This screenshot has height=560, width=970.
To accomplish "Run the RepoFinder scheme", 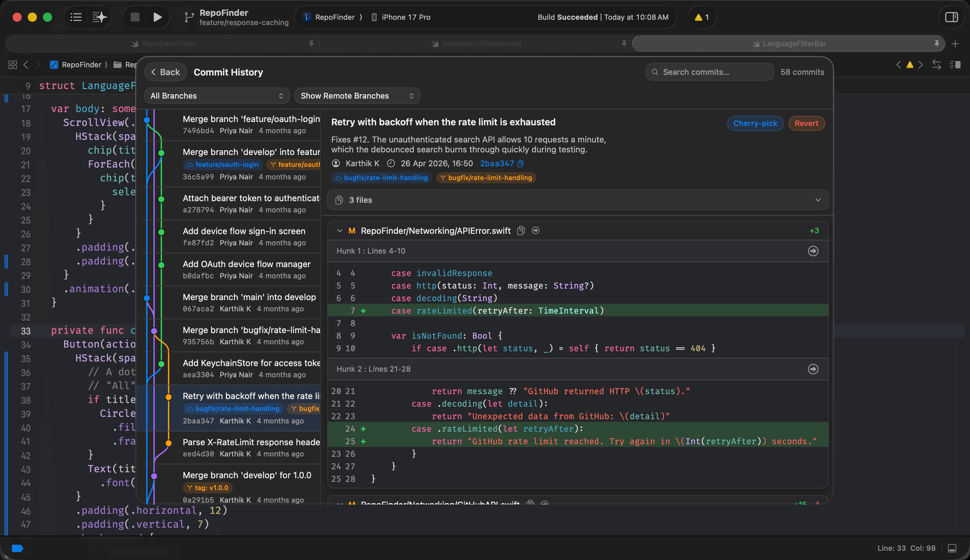I will click(157, 17).
